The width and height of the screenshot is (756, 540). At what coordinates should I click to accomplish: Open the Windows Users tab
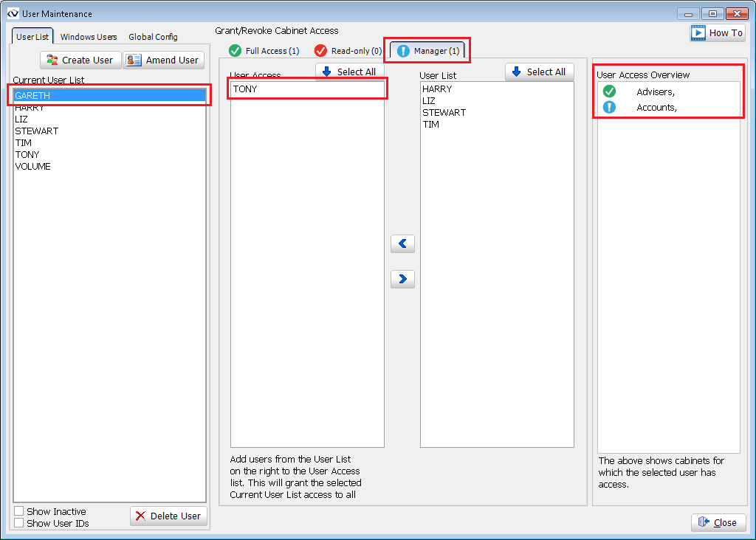tap(89, 37)
